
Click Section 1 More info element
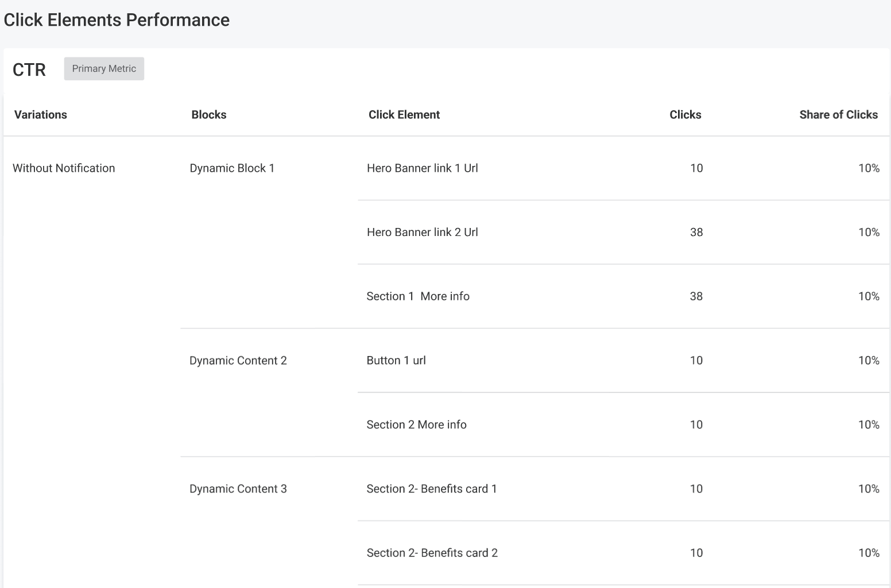tap(418, 296)
